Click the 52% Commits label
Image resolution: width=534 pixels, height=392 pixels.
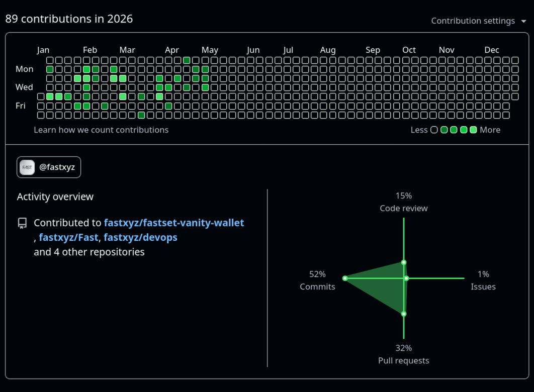point(317,280)
